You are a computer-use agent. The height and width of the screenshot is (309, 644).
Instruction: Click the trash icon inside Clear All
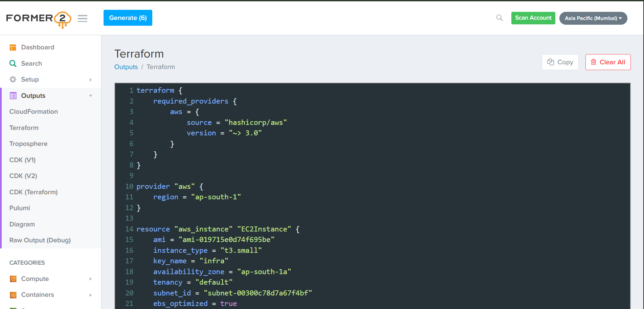pos(594,62)
